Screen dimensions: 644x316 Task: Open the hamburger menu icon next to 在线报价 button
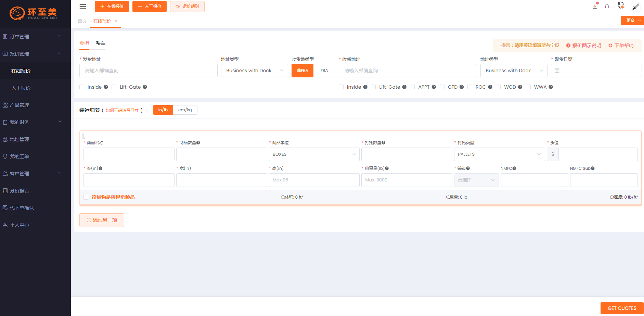(x=82, y=6)
